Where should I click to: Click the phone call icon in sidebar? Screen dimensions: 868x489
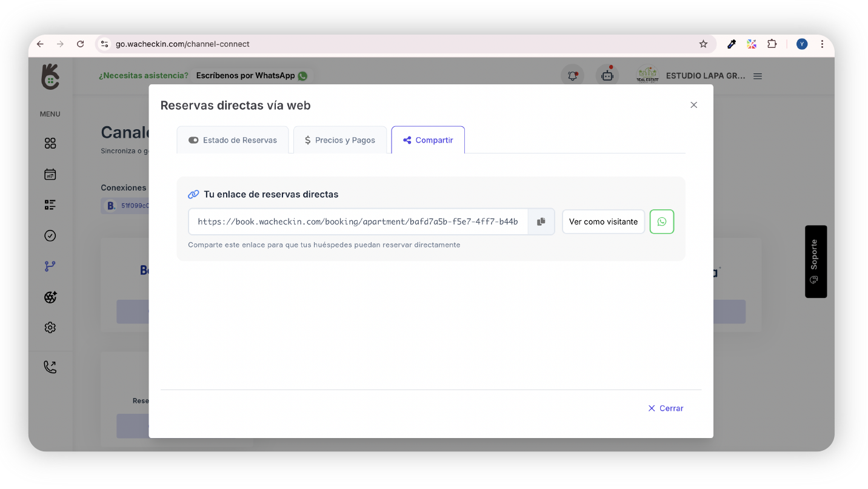pyautogui.click(x=50, y=367)
